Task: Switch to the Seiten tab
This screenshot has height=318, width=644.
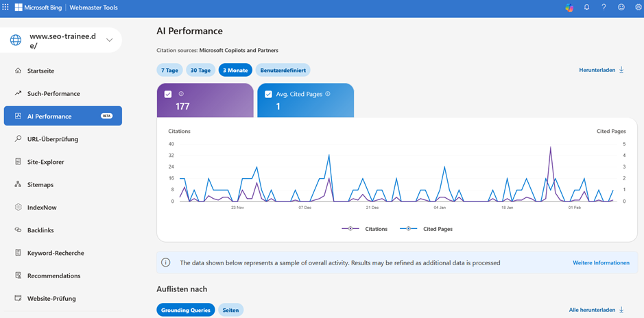Action: tap(230, 310)
